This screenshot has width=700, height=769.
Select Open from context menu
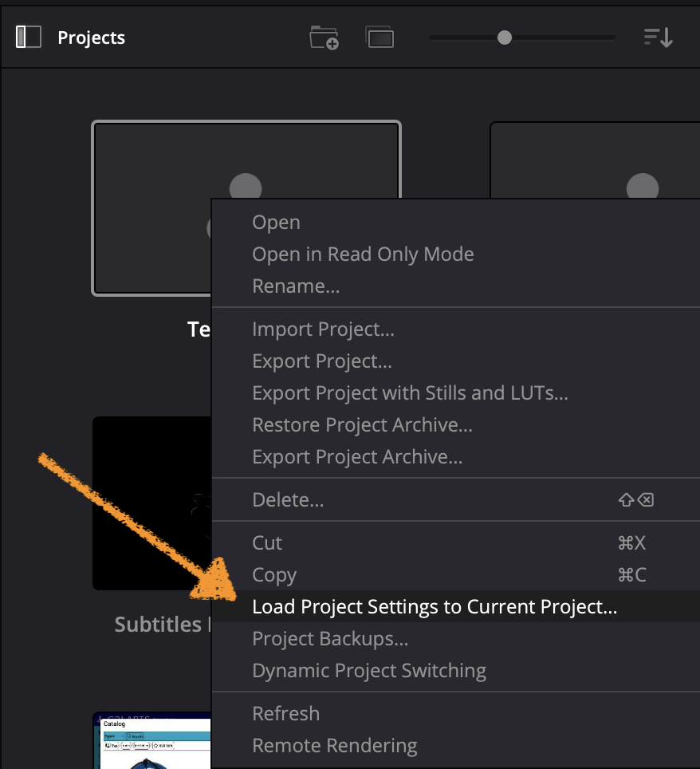[x=276, y=223]
